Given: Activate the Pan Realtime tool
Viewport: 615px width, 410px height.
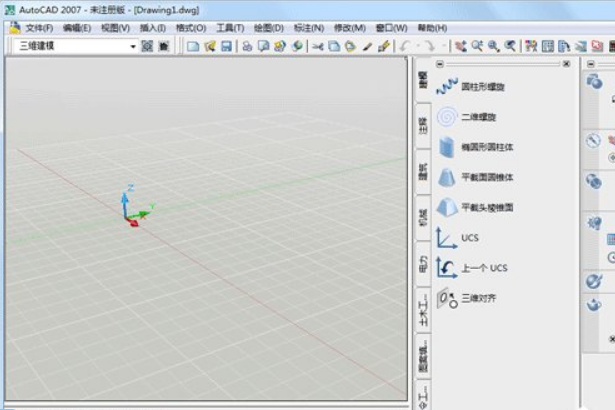Looking at the screenshot, I should click(x=460, y=46).
